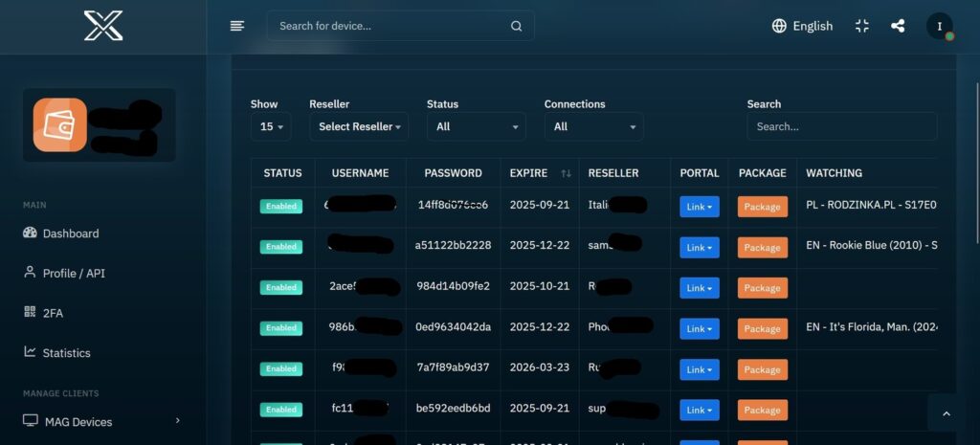Click the orange wallet icon
Screen dimensions: 980x445
(60, 124)
